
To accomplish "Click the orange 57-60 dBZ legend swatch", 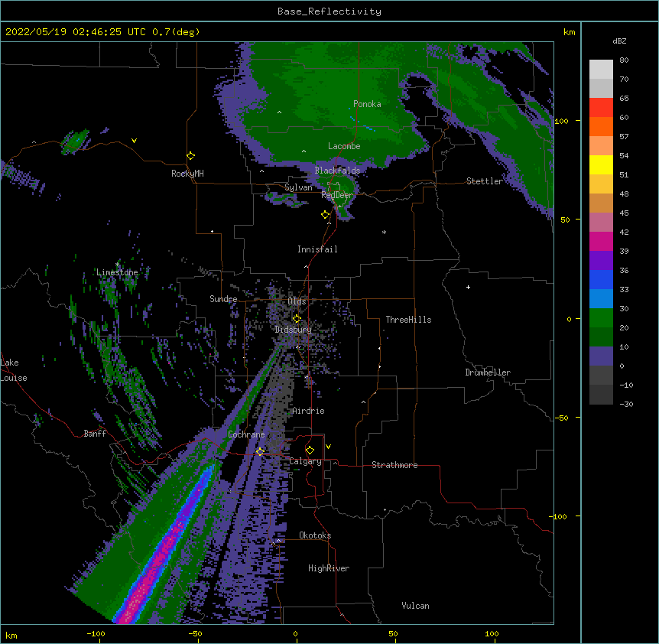I will click(x=601, y=126).
